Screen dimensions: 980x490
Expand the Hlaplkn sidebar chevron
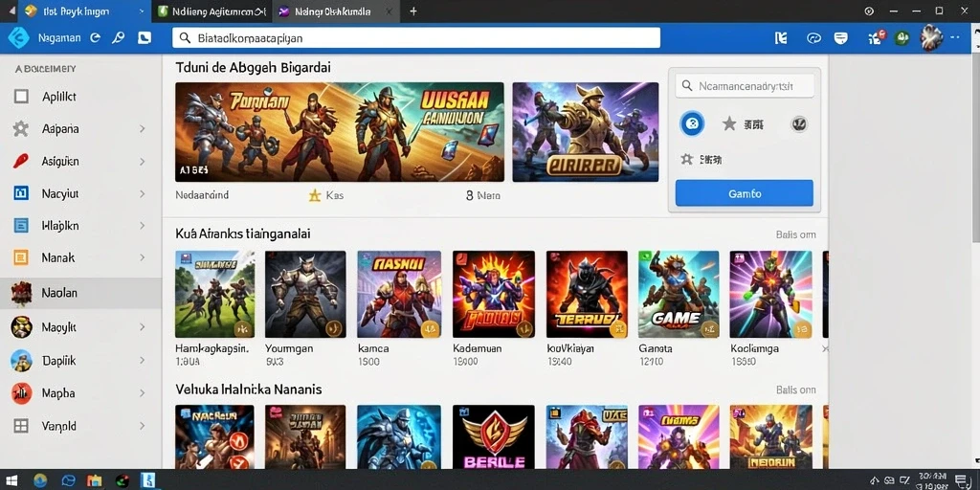click(x=143, y=225)
